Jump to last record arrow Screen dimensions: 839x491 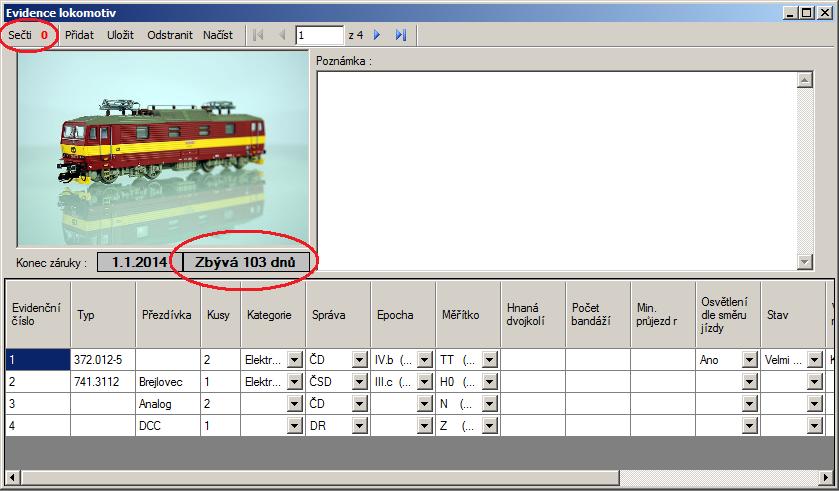click(401, 35)
